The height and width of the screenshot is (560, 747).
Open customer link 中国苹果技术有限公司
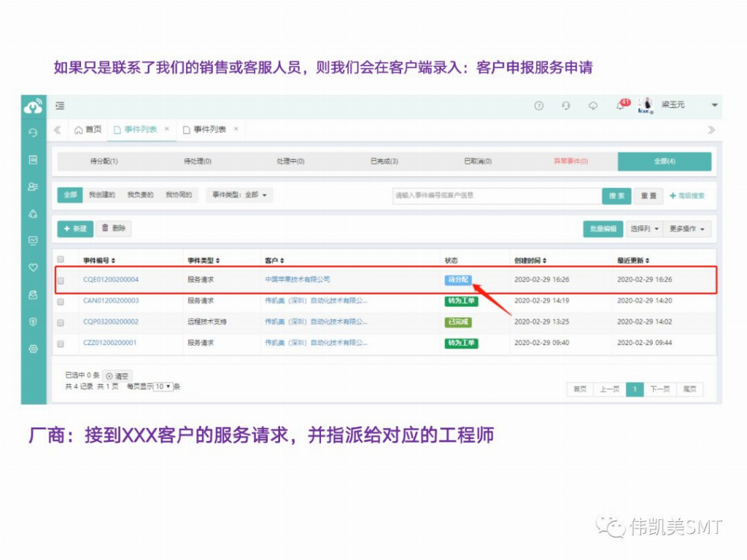298,279
